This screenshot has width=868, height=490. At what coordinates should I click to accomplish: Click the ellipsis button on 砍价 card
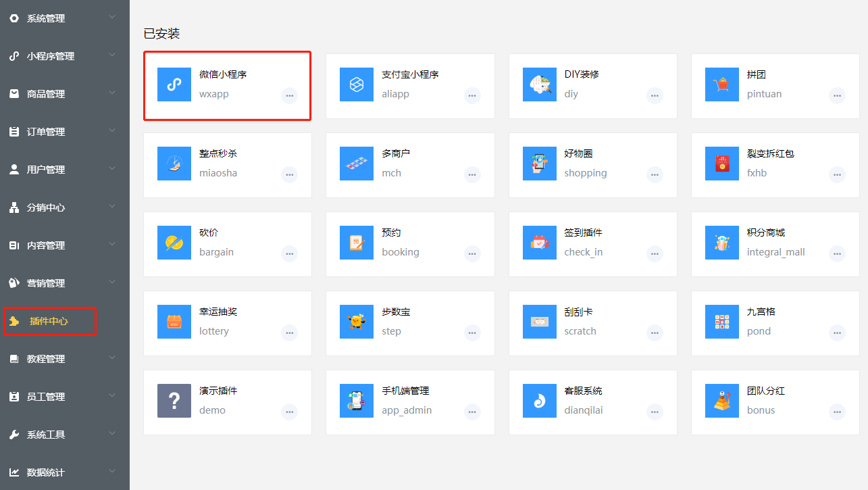point(290,254)
